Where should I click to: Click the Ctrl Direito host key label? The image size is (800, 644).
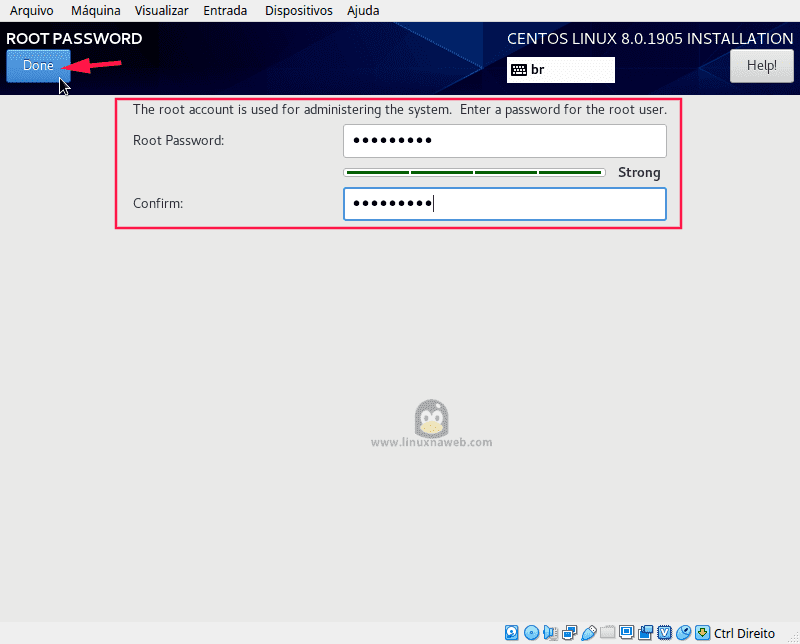[744, 633]
